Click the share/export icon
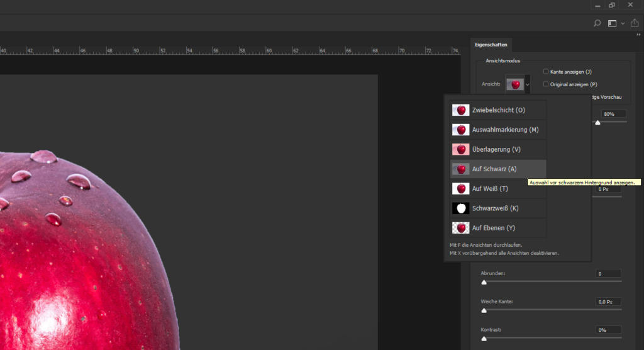 point(635,23)
